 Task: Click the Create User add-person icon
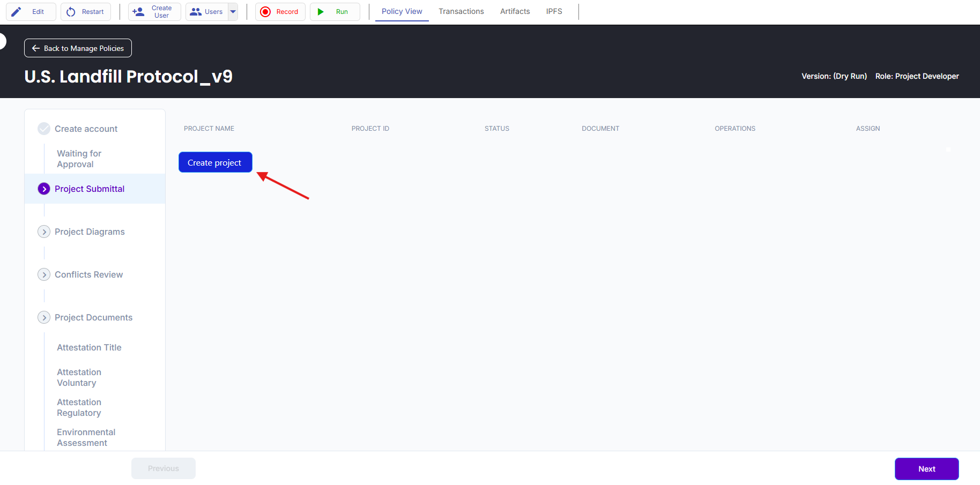138,12
